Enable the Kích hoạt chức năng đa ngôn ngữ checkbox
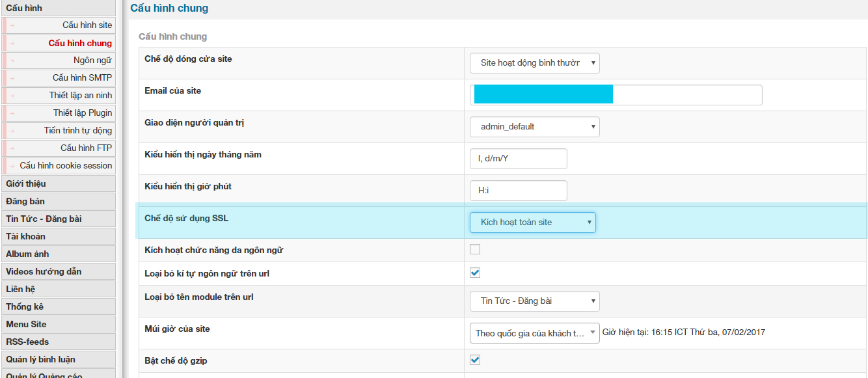The height and width of the screenshot is (378, 868). pyautogui.click(x=475, y=249)
